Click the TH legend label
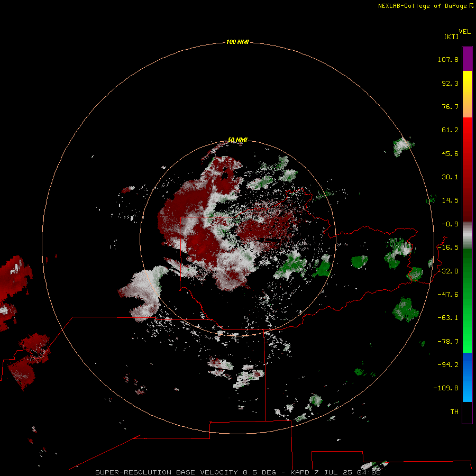The width and height of the screenshot is (476, 476). coord(454,412)
